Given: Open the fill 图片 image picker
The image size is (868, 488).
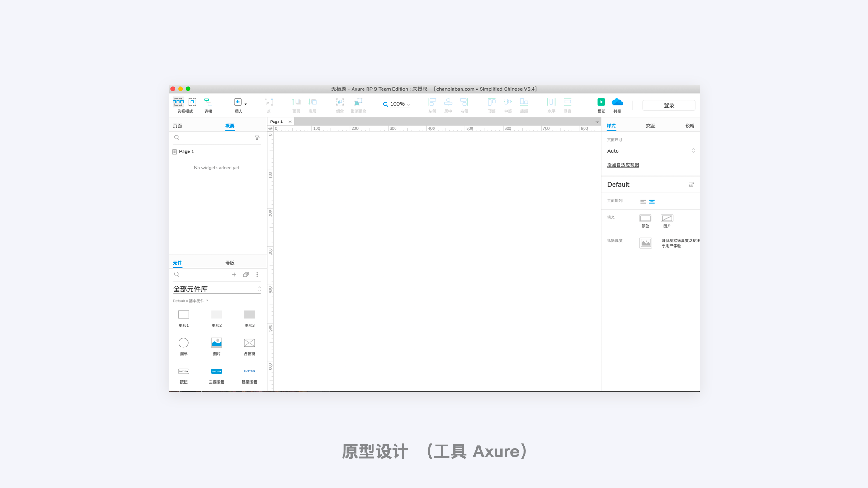Looking at the screenshot, I should click(667, 218).
